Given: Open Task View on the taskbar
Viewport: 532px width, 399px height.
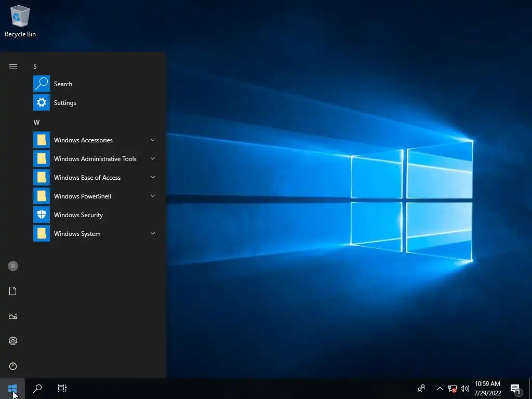Looking at the screenshot, I should (62, 389).
